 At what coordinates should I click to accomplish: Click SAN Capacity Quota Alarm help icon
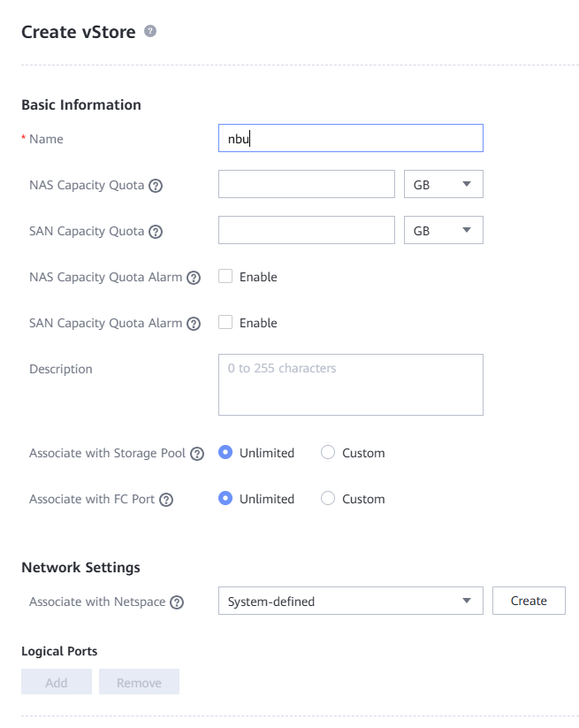click(x=194, y=324)
